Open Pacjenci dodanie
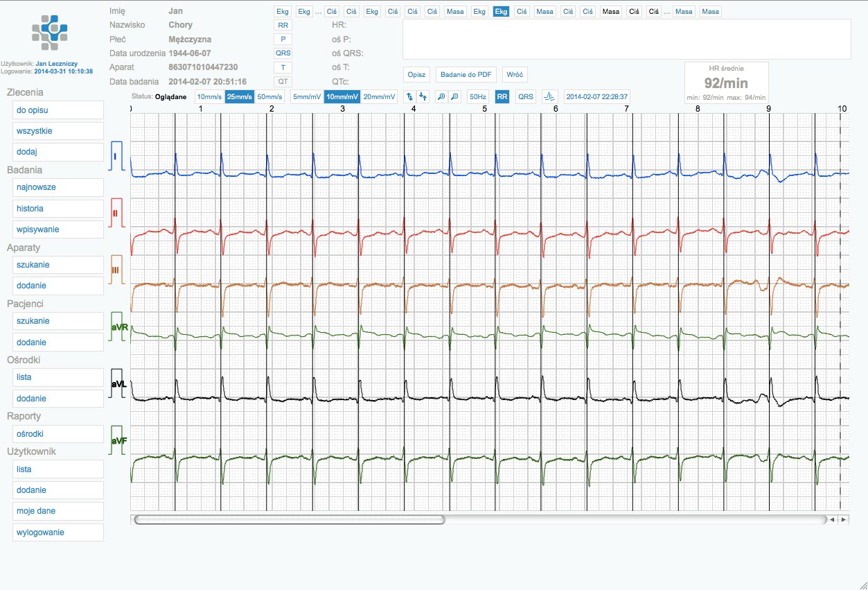Viewport: 868px width, 590px height. click(x=58, y=342)
